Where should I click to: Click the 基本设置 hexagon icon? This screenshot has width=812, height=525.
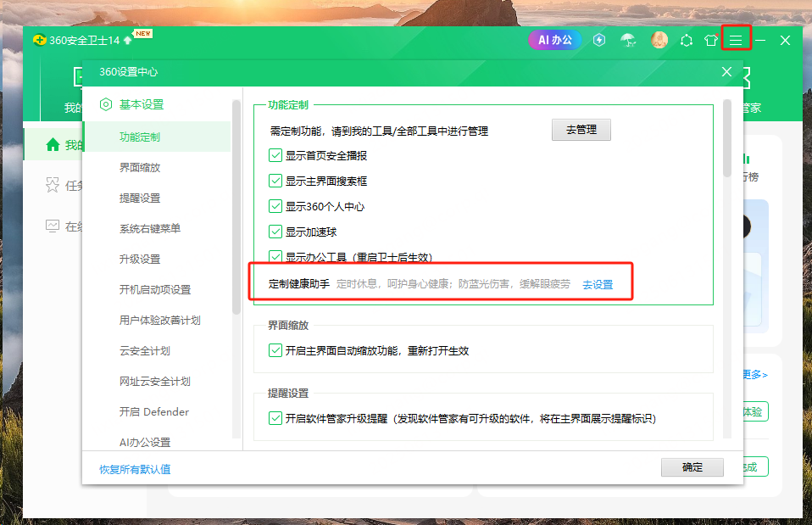(x=106, y=105)
